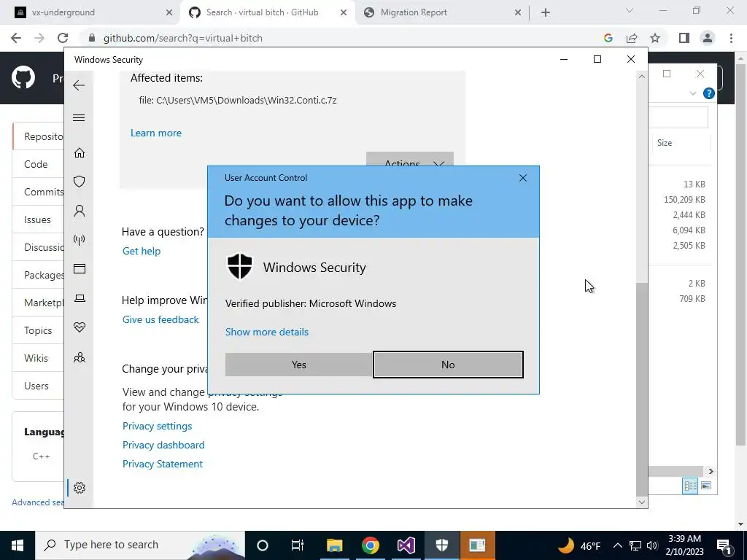
Task: Open Firewall & network protection icon
Action: (79, 239)
